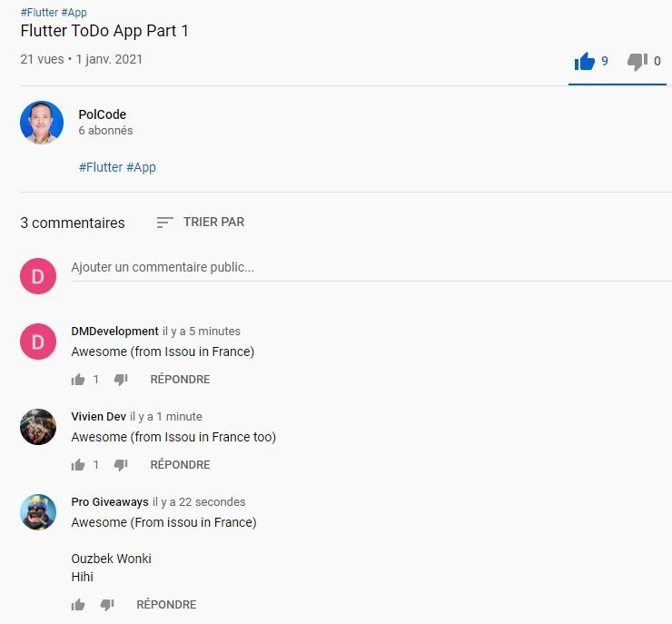Reply to Vivien Dev's comment

180,464
